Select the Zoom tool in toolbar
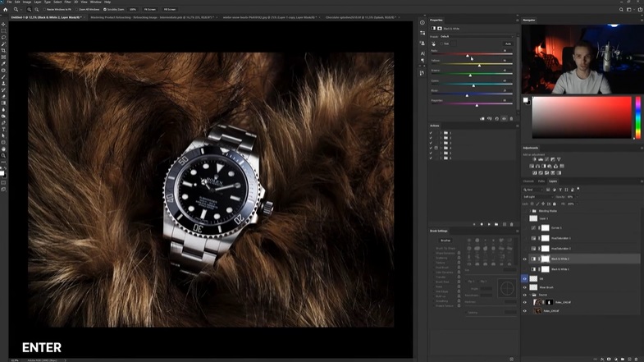644x362 pixels. tap(4, 156)
